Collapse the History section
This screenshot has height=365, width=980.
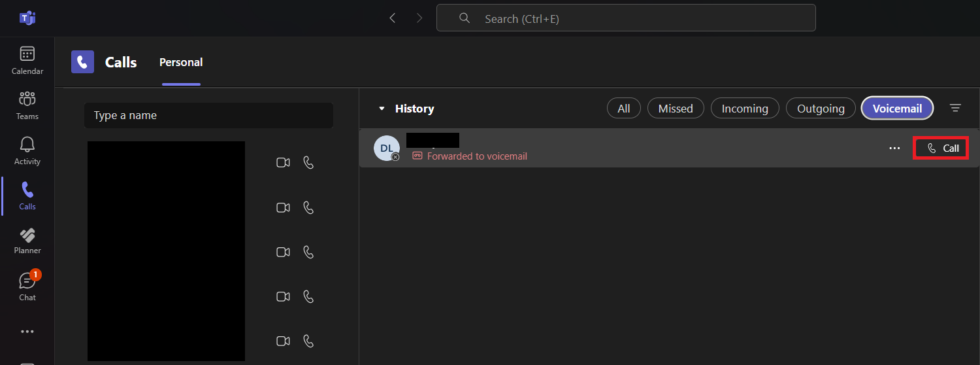[x=382, y=109]
